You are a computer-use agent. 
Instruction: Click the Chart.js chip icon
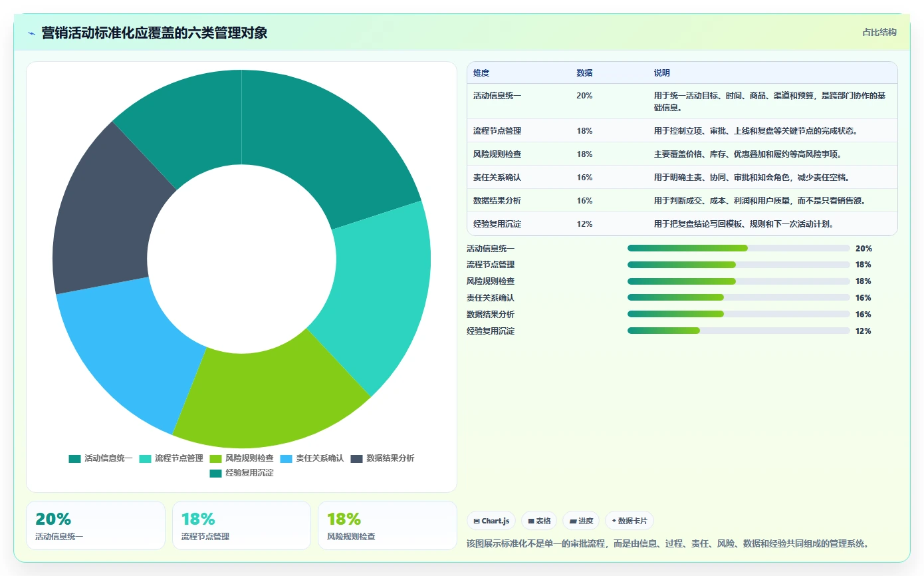(477, 521)
